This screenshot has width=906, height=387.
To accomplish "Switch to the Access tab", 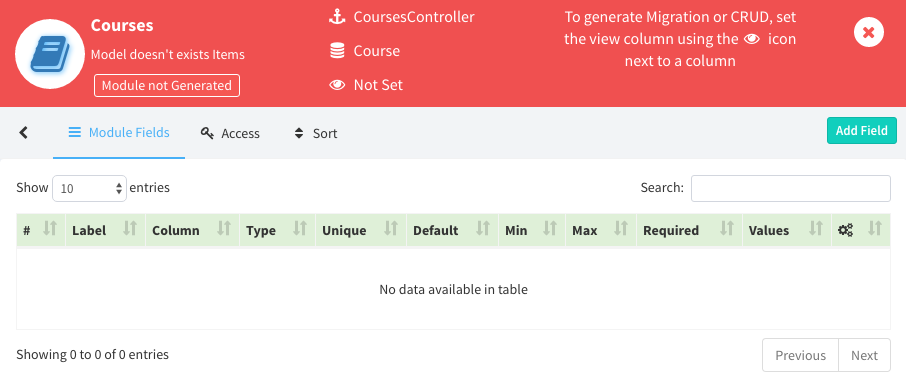I will point(230,133).
